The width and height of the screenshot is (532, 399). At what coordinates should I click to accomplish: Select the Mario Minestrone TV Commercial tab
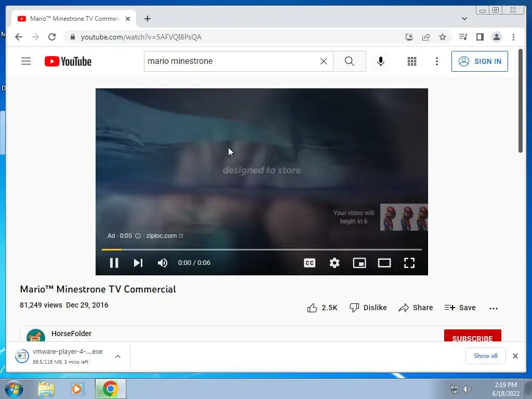(74, 19)
